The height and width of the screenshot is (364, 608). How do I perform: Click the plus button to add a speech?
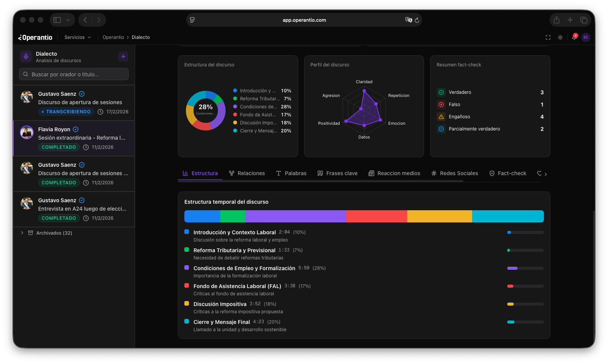tap(123, 56)
